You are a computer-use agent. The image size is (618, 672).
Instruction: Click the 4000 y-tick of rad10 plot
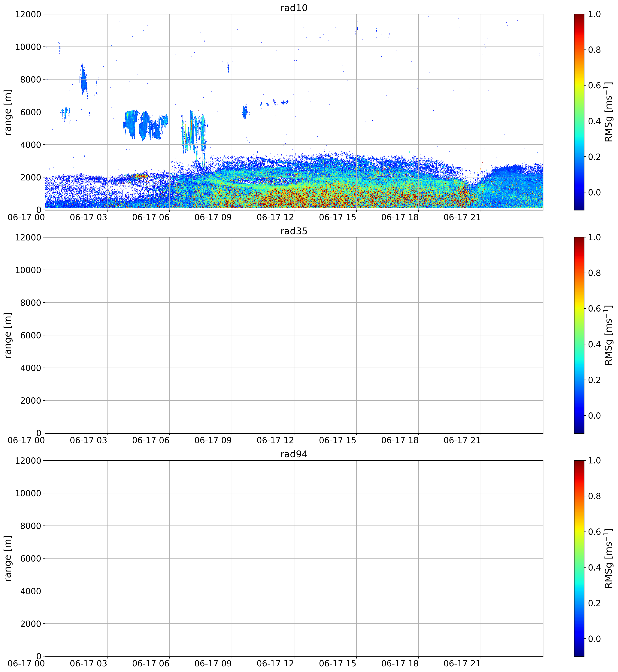tap(31, 145)
